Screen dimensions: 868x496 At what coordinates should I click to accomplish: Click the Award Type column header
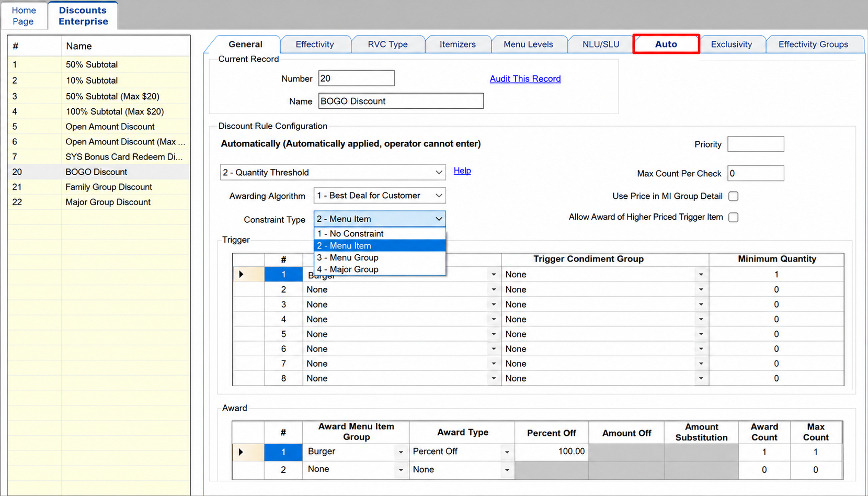click(462, 432)
